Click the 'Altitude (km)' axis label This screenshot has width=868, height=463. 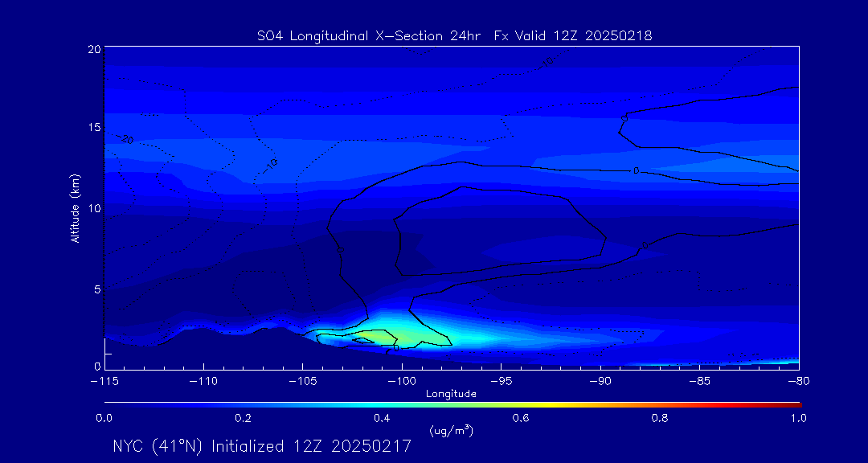point(75,208)
